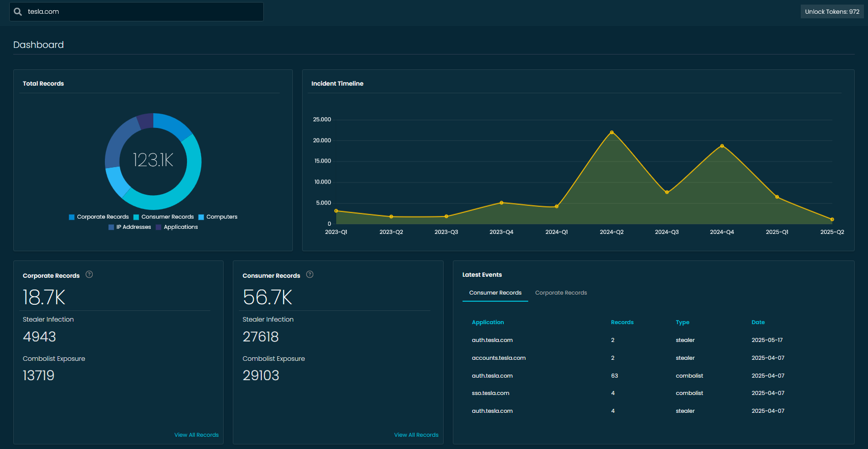Click the magnifier search icon
The width and height of the screenshot is (868, 449).
(x=18, y=12)
